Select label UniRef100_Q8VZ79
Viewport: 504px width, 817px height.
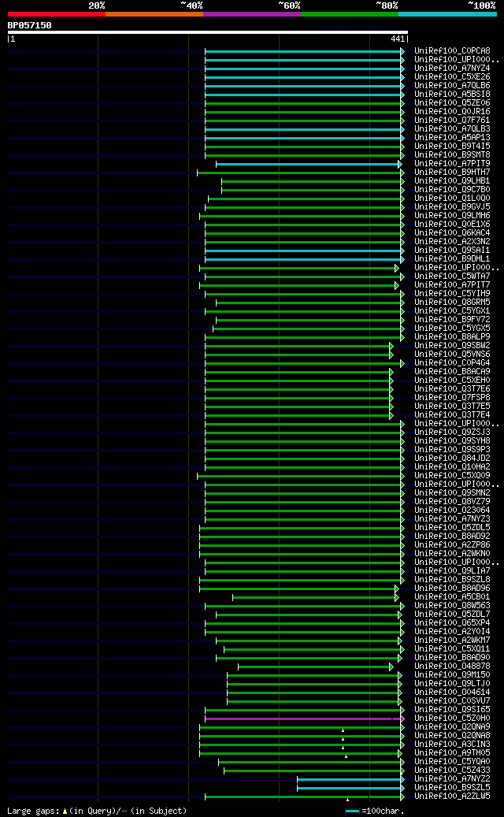tap(452, 502)
